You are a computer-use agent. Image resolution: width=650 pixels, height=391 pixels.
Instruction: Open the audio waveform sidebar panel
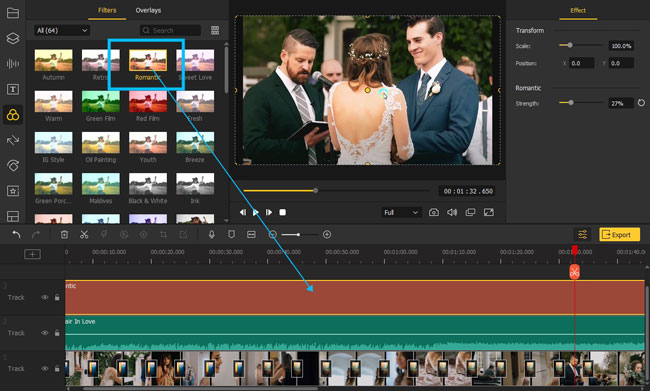pos(13,63)
